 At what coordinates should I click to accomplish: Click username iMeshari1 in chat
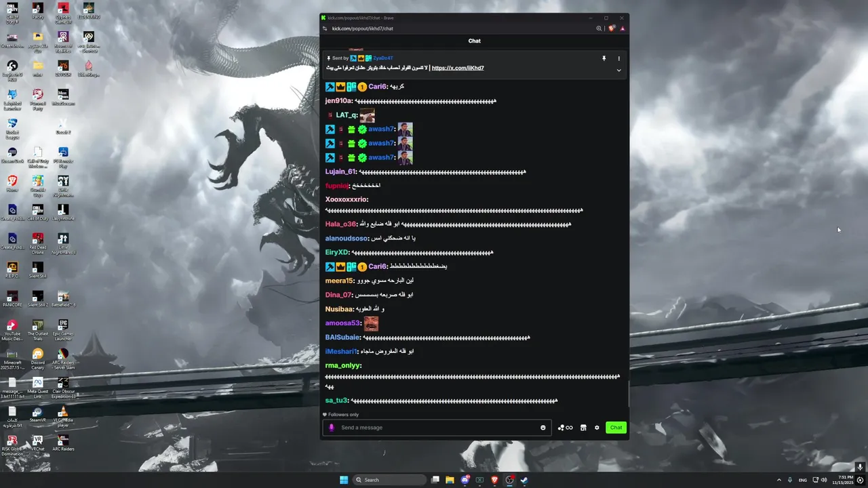point(340,351)
